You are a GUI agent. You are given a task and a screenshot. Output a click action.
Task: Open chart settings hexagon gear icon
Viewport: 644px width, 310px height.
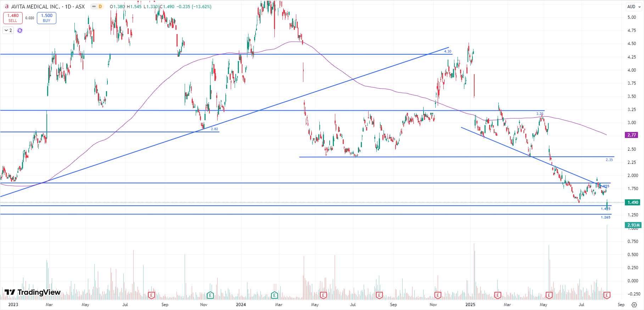pos(634,305)
